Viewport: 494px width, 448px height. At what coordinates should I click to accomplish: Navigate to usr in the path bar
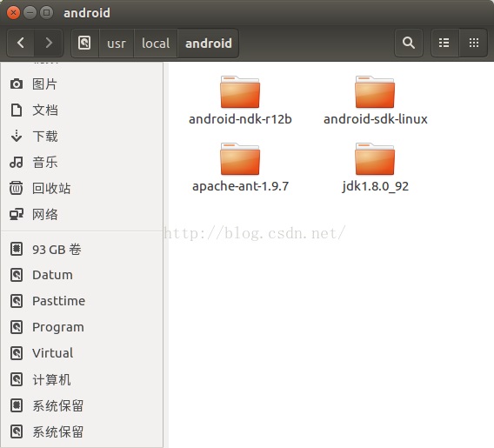tap(117, 43)
